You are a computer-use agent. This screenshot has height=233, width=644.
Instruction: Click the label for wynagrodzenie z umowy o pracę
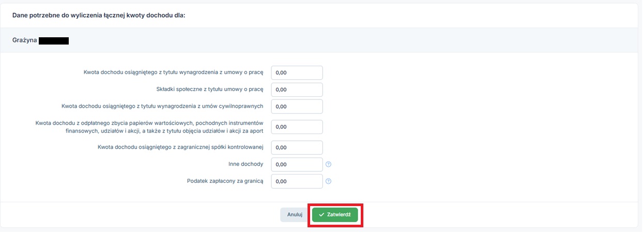[174, 73]
